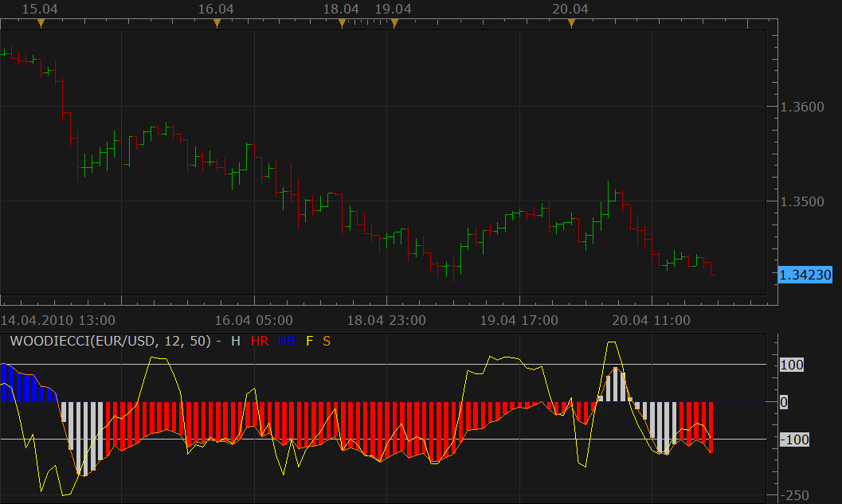Select the blue 1.34230 current price label
Image resolution: width=842 pixels, height=504 pixels.
805,275
